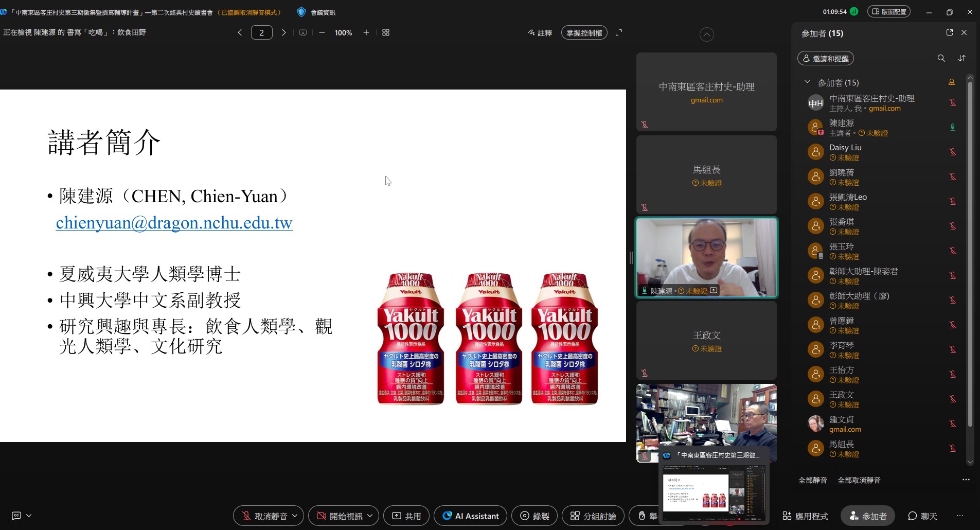
Task: Open microphone options chevron next to 取消靜音
Action: (x=295, y=516)
